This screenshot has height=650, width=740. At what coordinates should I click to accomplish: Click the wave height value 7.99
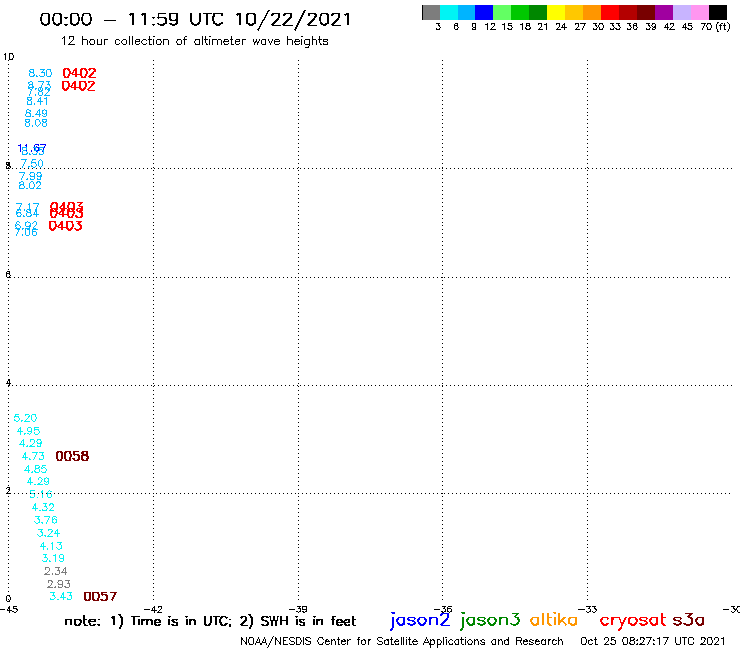(30, 176)
